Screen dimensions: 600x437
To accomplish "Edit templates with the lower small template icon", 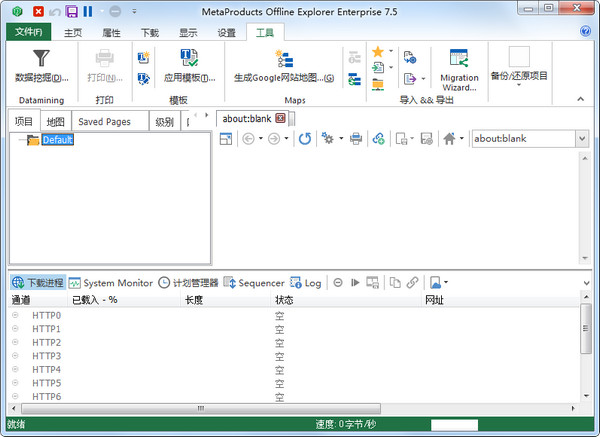I will coord(143,78).
